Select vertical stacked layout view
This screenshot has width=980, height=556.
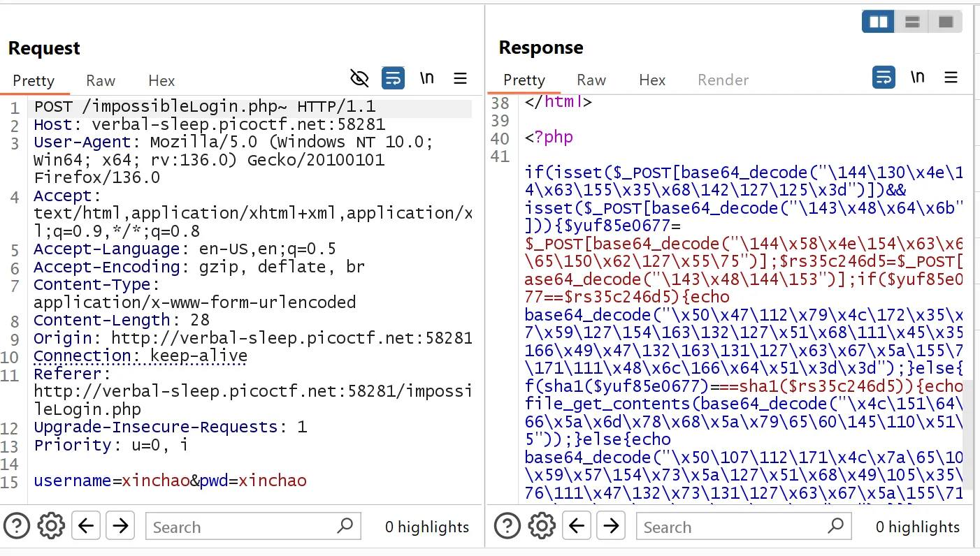point(912,22)
